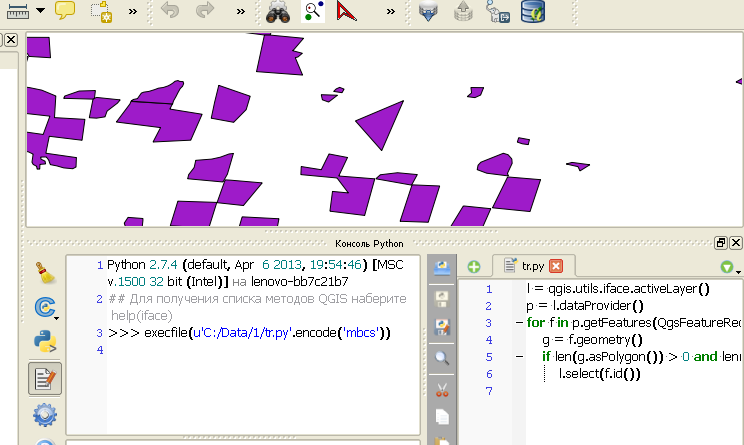The width and height of the screenshot is (744, 445).
Task: Click 'l.select(f.id())' line in editor
Action: [600, 374]
